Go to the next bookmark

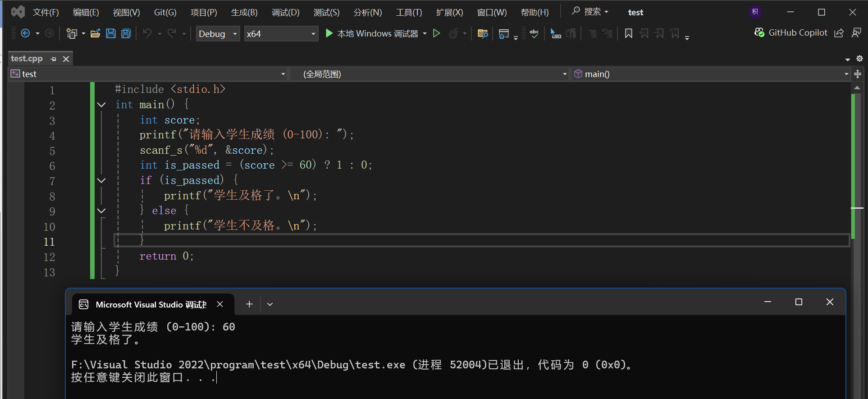(660, 33)
